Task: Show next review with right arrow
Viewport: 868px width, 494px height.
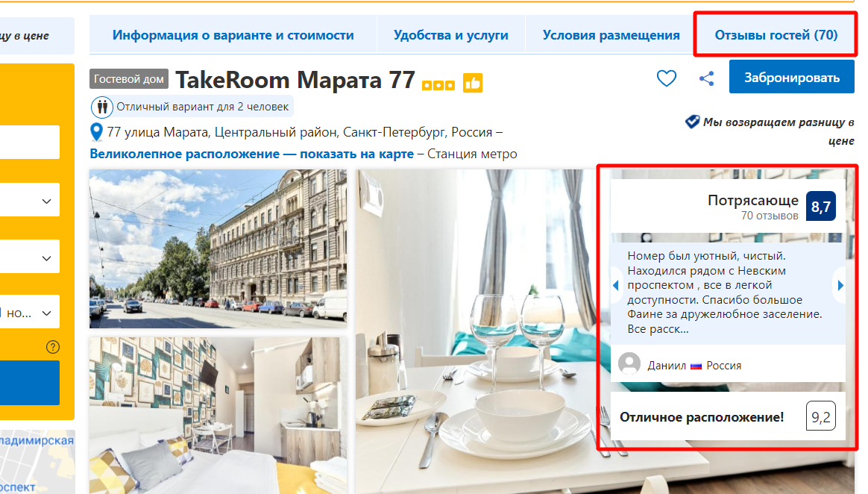Action: (840, 285)
